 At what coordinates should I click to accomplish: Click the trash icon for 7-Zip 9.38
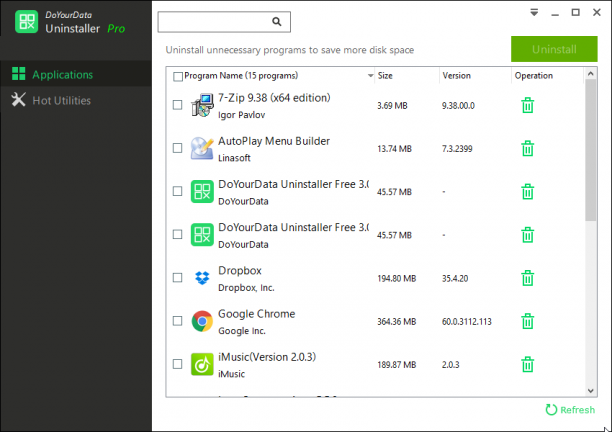[527, 105]
